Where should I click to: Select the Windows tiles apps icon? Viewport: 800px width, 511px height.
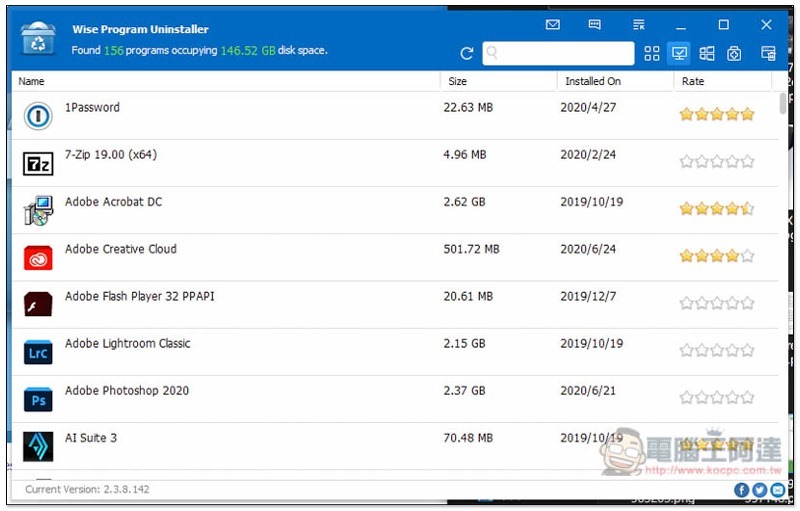click(707, 54)
